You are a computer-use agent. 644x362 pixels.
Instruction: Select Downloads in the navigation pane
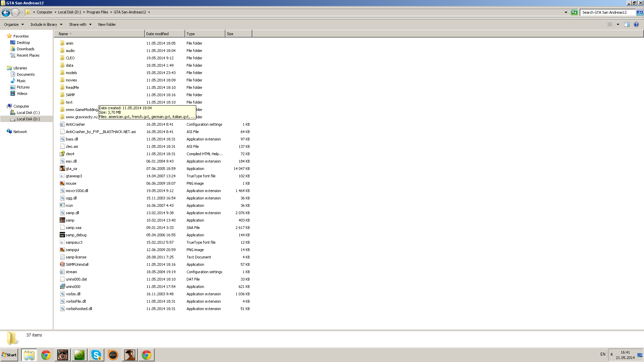pos(25,49)
